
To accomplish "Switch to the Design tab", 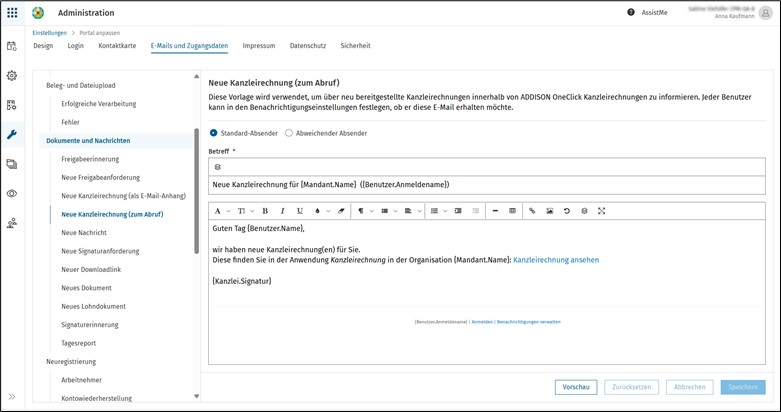I will click(x=43, y=46).
